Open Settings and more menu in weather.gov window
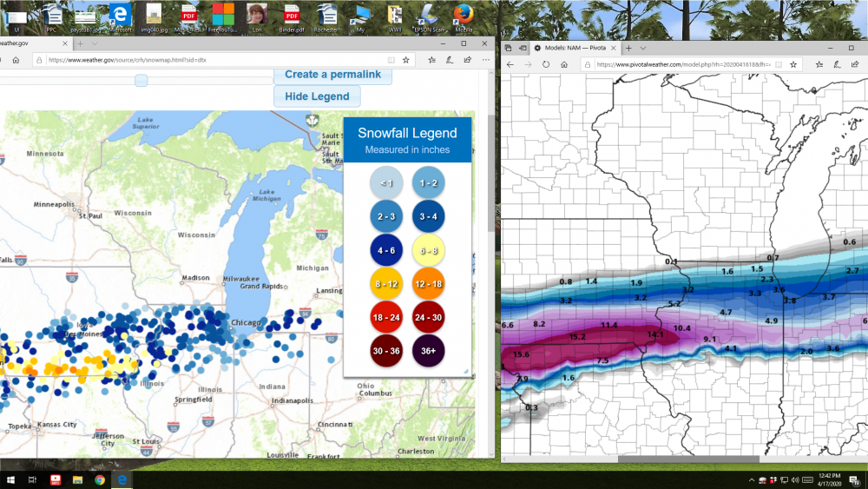The height and width of the screenshot is (489, 868). (x=485, y=60)
